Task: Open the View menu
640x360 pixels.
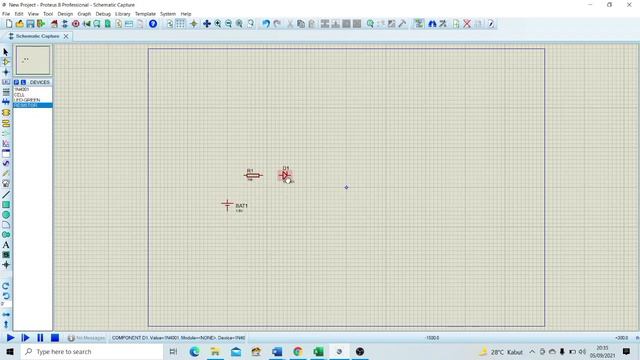Action: coord(33,13)
